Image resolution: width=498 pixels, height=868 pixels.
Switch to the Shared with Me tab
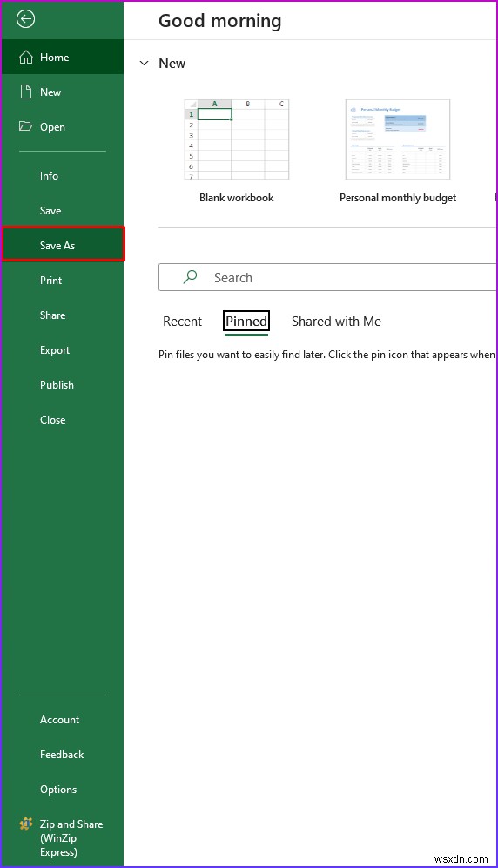coord(336,321)
